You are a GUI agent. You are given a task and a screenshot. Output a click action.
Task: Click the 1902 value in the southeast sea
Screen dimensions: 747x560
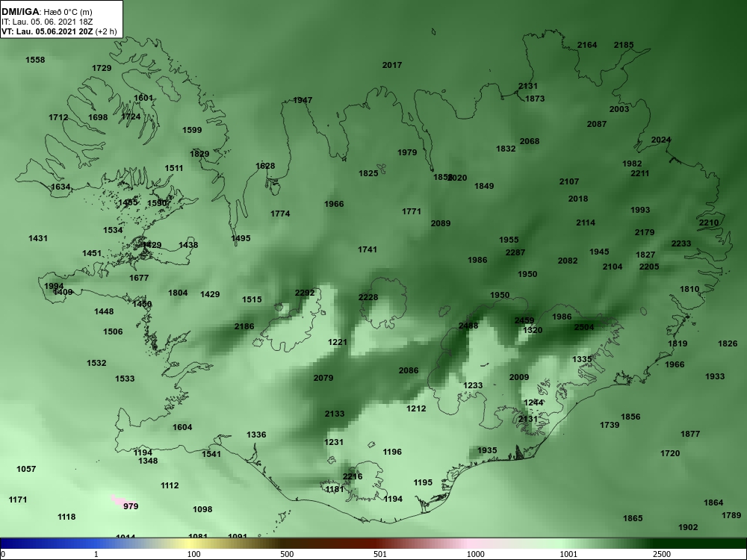coord(688,528)
